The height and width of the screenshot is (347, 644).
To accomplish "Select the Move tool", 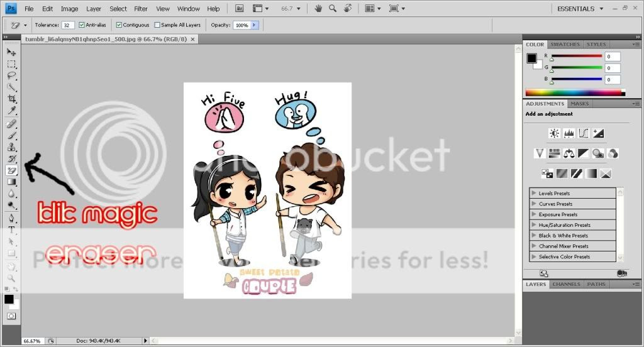I will [11, 52].
